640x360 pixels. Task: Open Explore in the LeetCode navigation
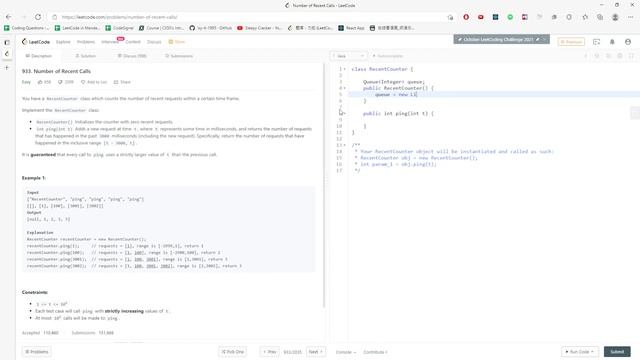tap(63, 42)
